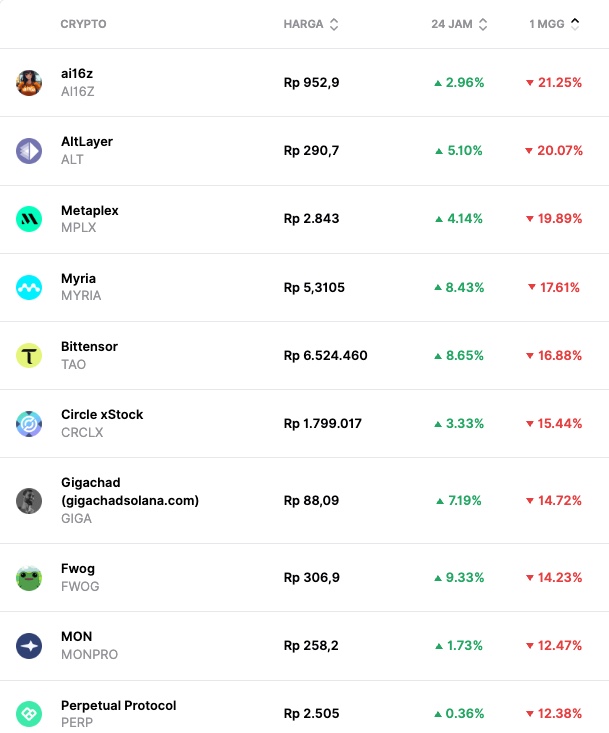Open the Circle xStock logo icon

tap(29, 424)
